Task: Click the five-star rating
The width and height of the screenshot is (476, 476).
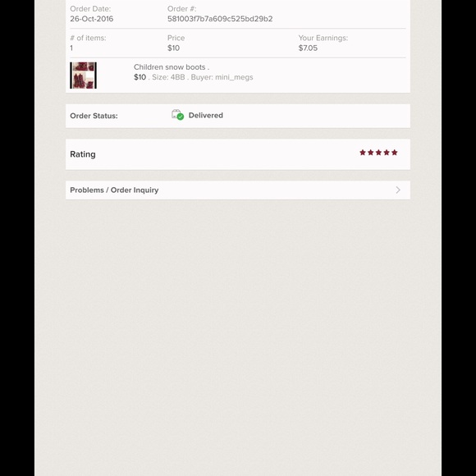Action: coord(378,153)
